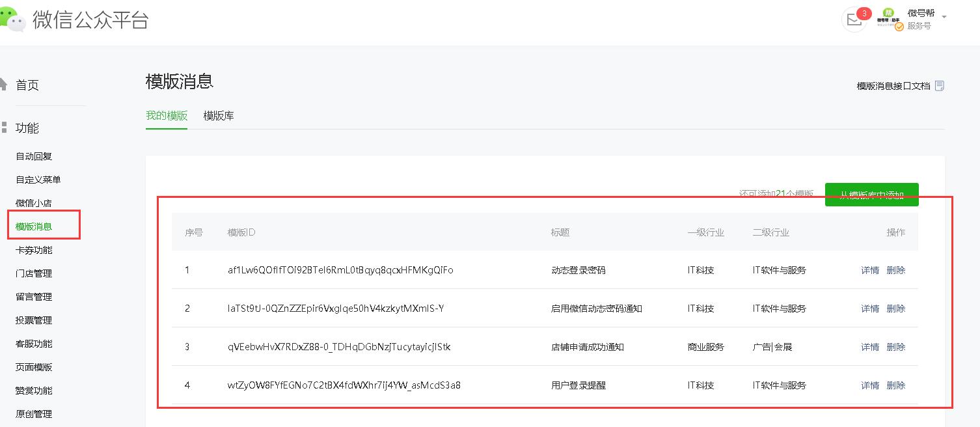
Task: Click the 从模版库中添加 button
Action: click(x=871, y=195)
